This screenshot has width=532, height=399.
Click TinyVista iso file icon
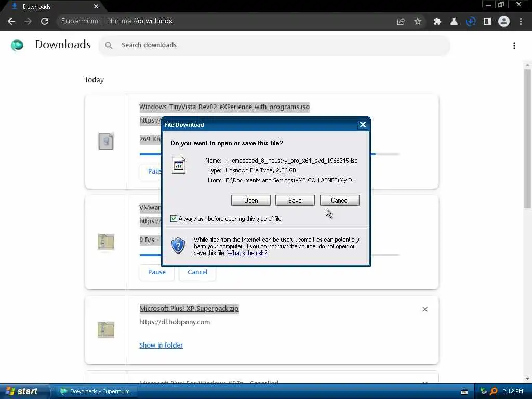coord(106,141)
